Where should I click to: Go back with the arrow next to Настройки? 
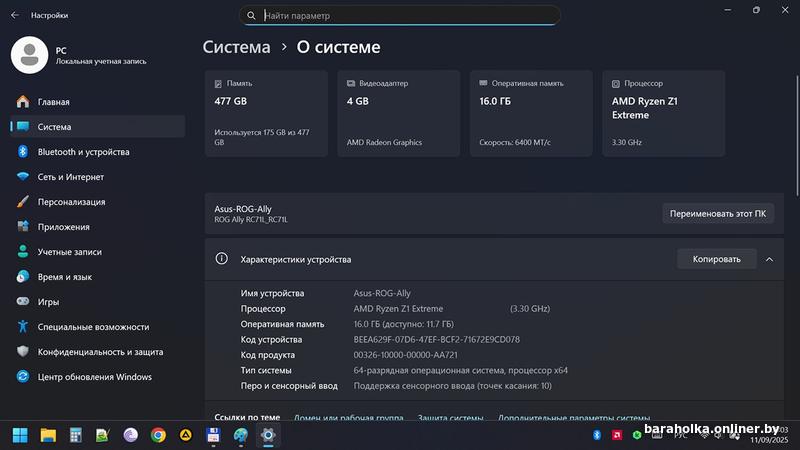15,15
